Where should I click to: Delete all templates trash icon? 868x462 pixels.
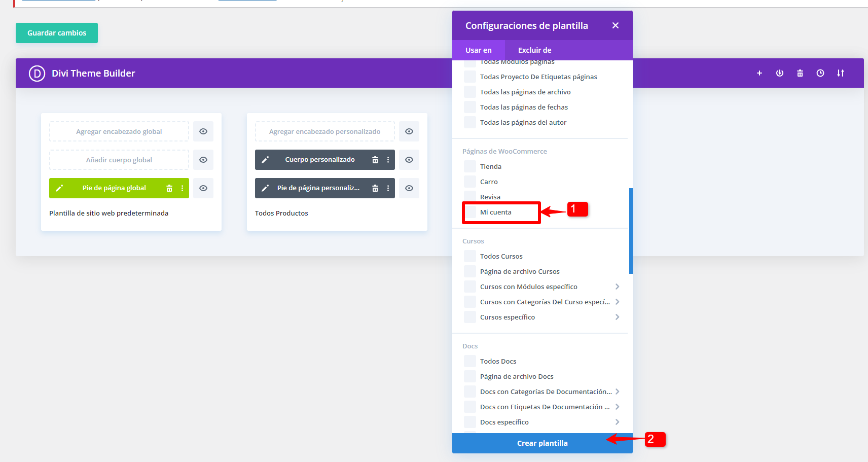coord(800,73)
